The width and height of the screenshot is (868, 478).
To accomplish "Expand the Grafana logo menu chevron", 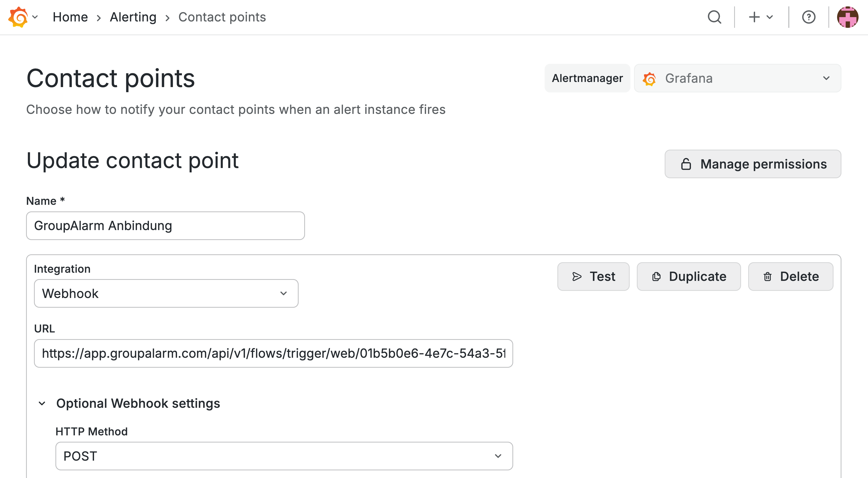I will tap(35, 17).
